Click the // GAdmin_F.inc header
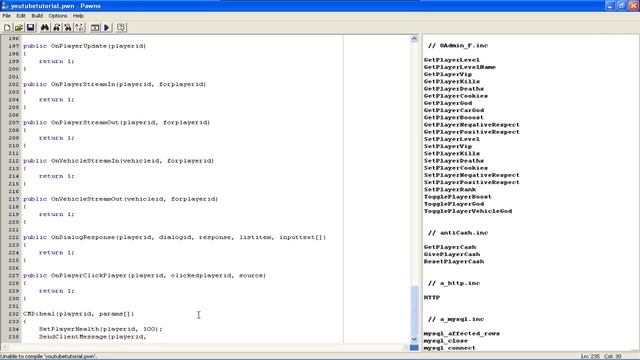The width and height of the screenshot is (640, 360). pos(458,45)
